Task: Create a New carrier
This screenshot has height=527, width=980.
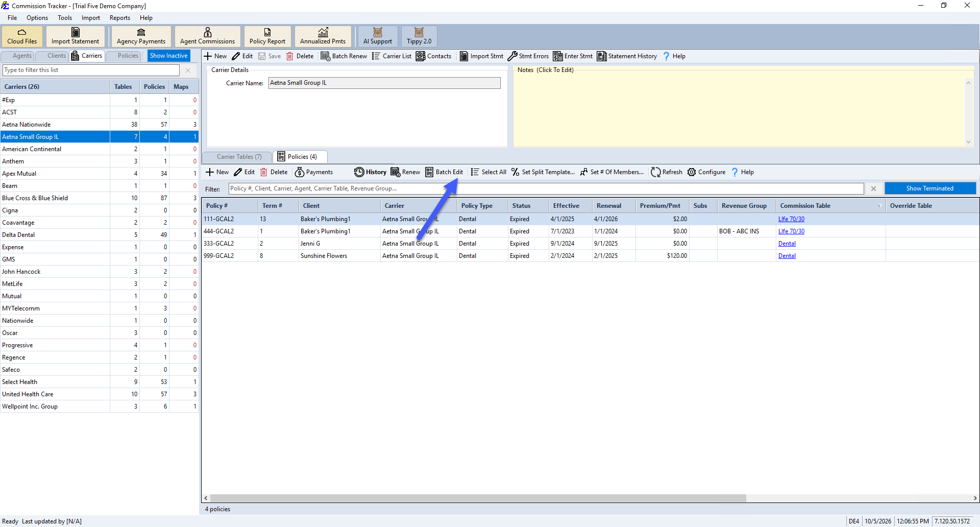Action: coord(215,56)
